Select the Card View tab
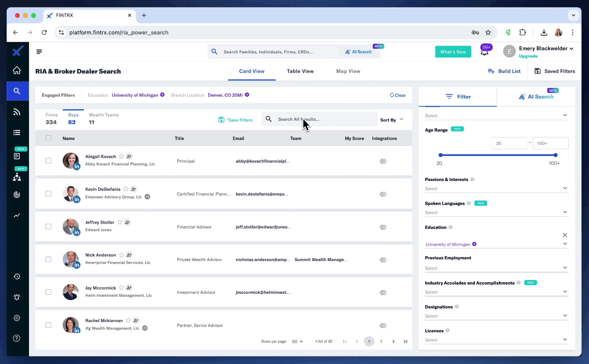The width and height of the screenshot is (589, 364). pos(252,71)
